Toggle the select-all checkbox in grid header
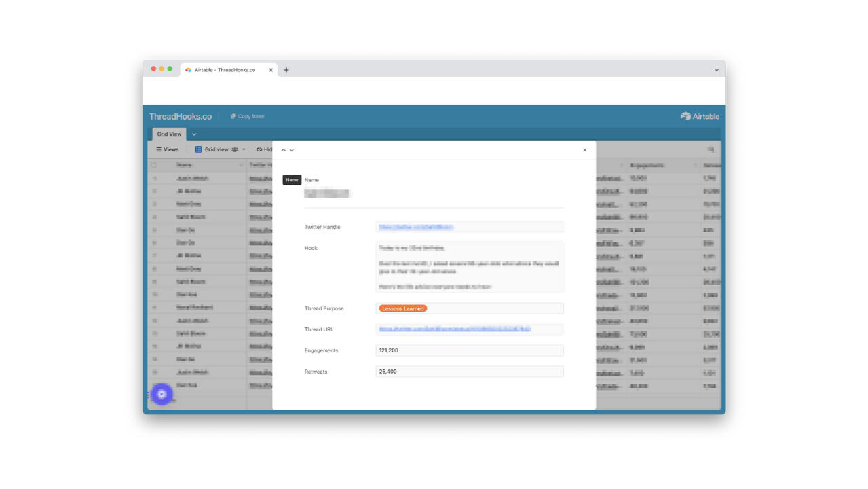Viewport: 868px width, 489px height. tap(154, 165)
